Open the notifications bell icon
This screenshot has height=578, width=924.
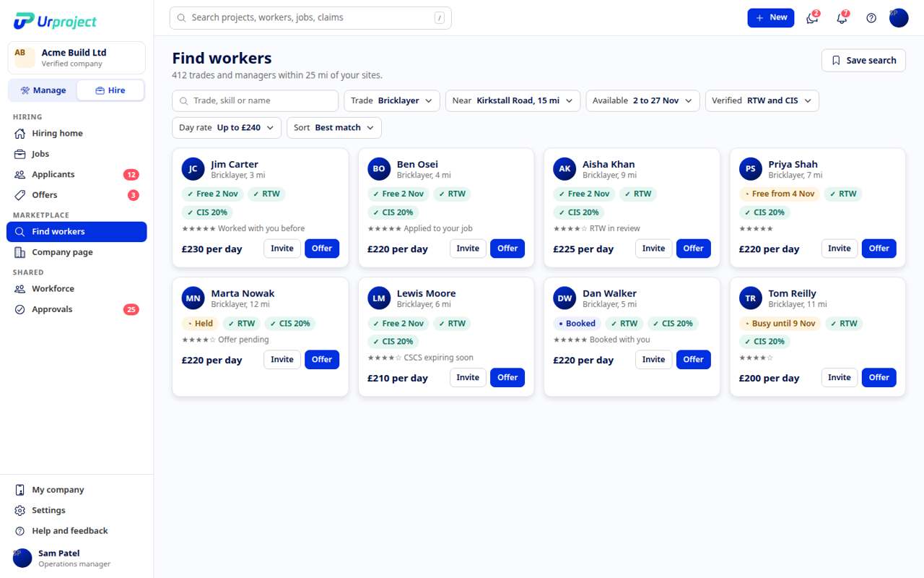pos(842,18)
